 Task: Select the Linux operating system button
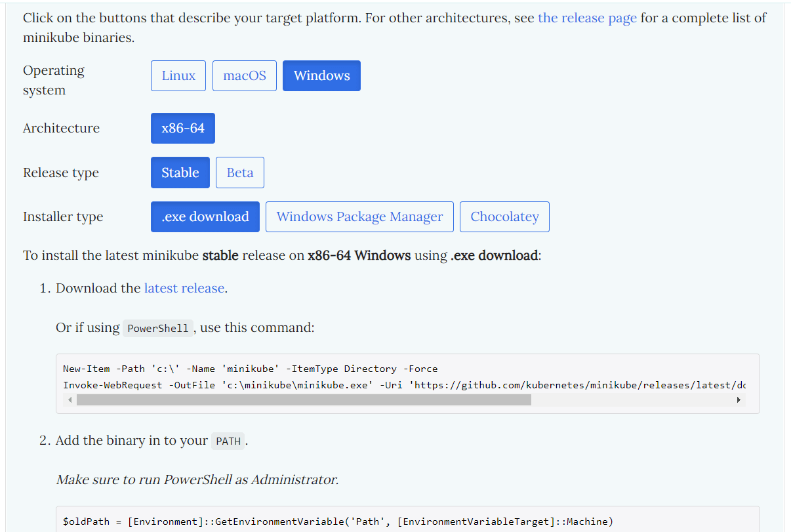click(178, 75)
